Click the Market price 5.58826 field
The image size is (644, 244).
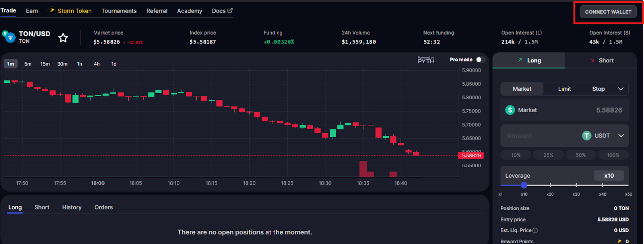pyautogui.click(x=564, y=110)
